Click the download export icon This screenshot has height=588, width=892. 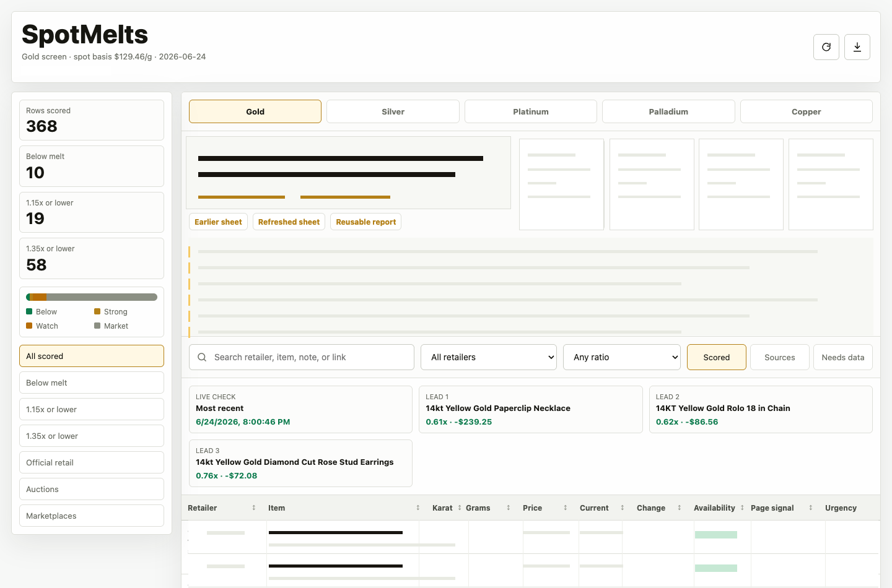click(x=857, y=47)
